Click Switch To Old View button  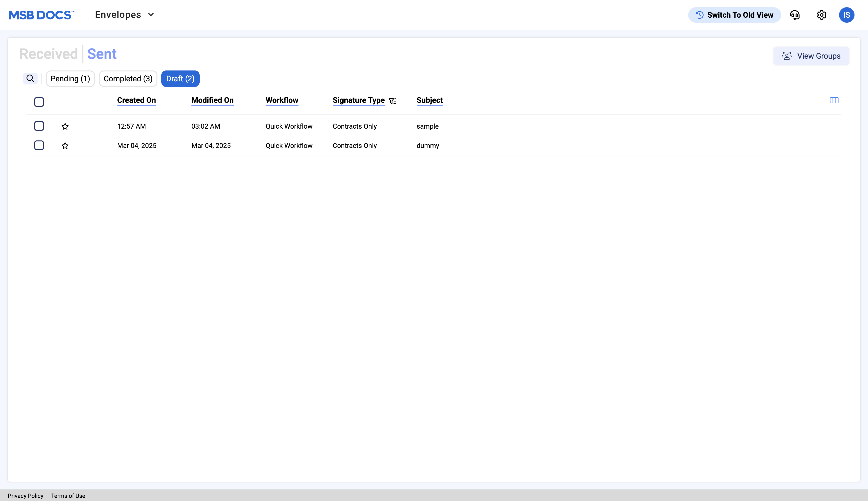pyautogui.click(x=734, y=15)
